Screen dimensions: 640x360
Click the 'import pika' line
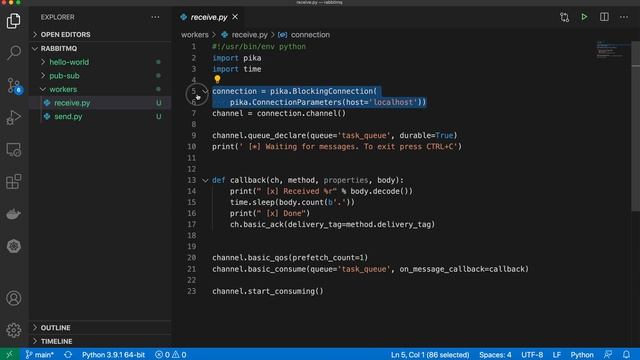pyautogui.click(x=237, y=58)
